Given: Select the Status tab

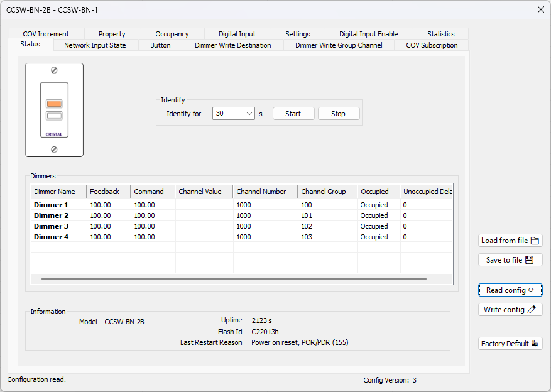Looking at the screenshot, I should pos(30,44).
